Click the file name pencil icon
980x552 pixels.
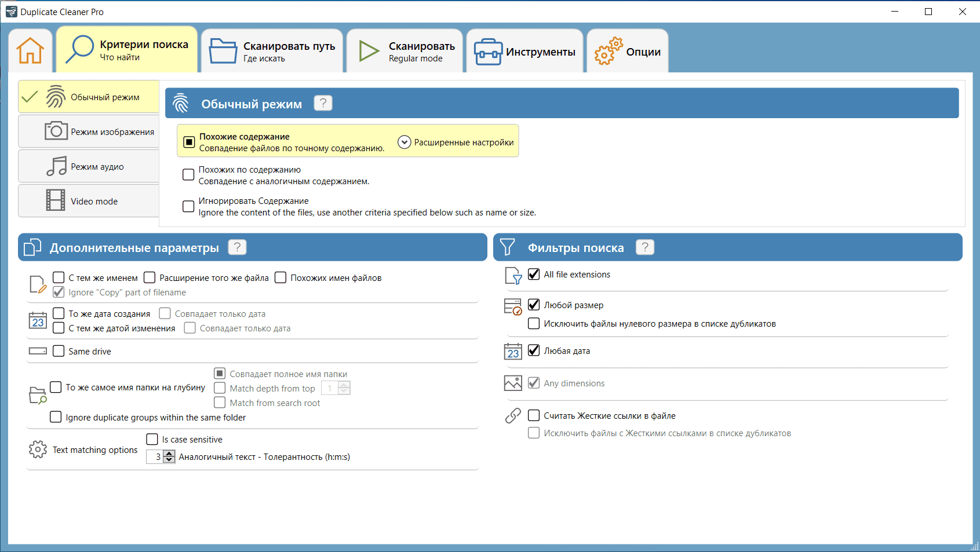(x=38, y=284)
